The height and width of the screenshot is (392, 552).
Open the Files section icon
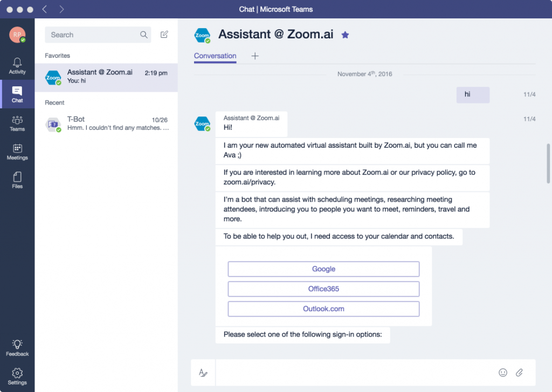pos(17,180)
